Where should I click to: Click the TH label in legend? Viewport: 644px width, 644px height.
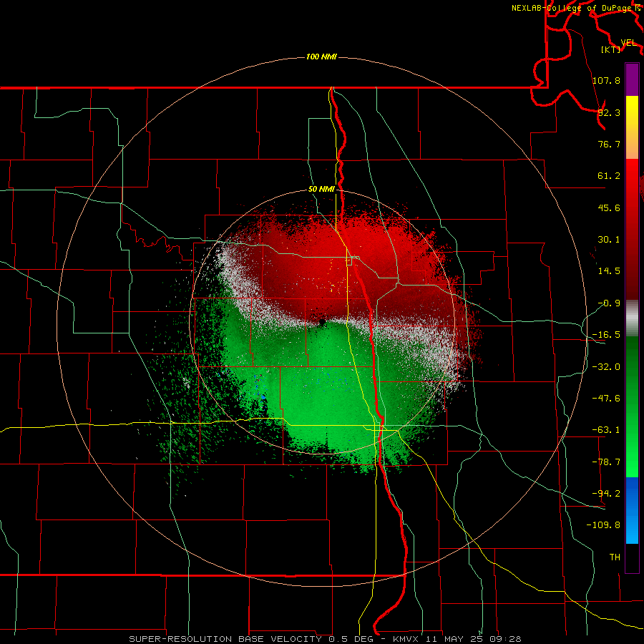pos(615,557)
